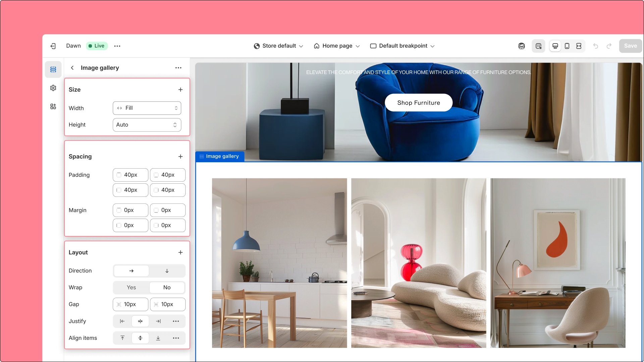Image resolution: width=644 pixels, height=362 pixels.
Task: Toggle the inspector selection icon in top bar
Action: pyautogui.click(x=538, y=46)
